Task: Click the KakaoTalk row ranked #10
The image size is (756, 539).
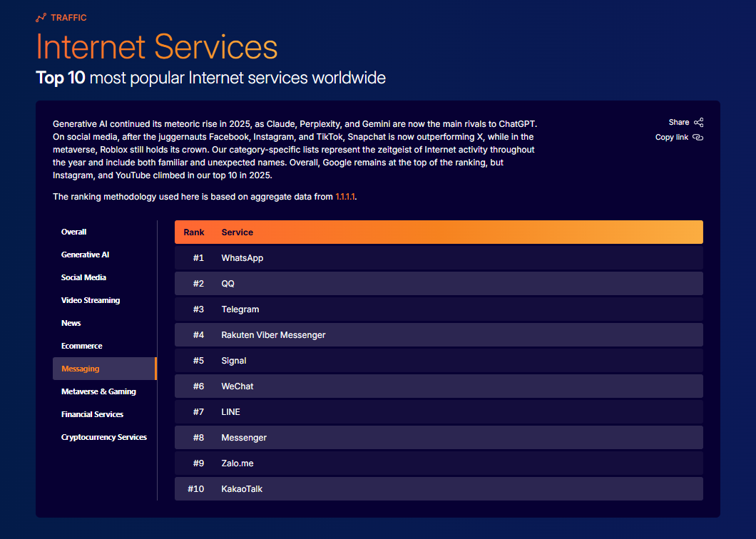Action: 439,488
